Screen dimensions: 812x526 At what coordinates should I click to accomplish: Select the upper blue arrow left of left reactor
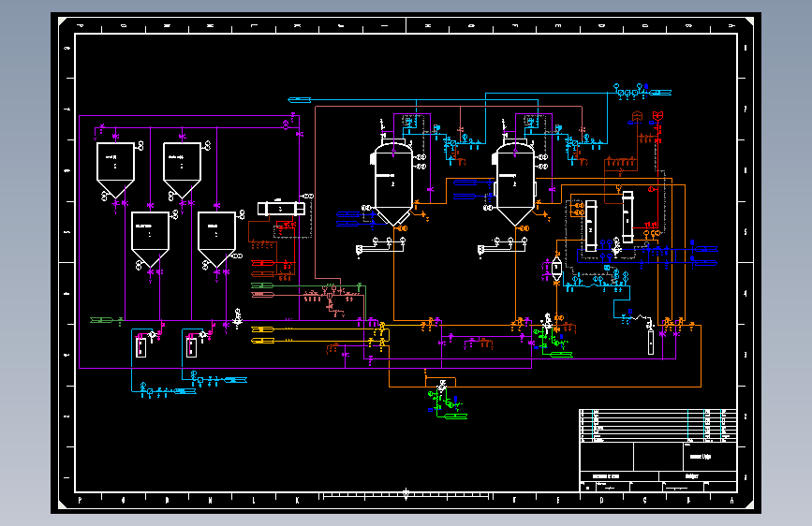pyautogui.click(x=348, y=213)
